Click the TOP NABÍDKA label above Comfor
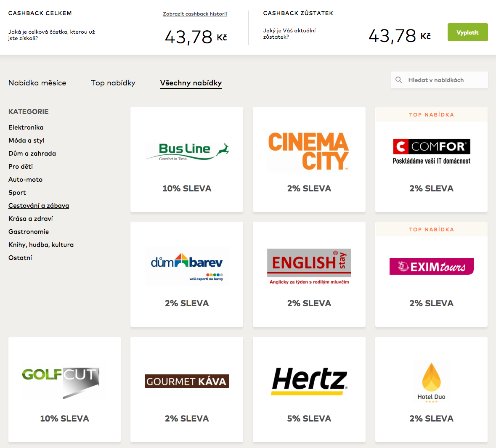The height and width of the screenshot is (448, 496). [x=432, y=114]
